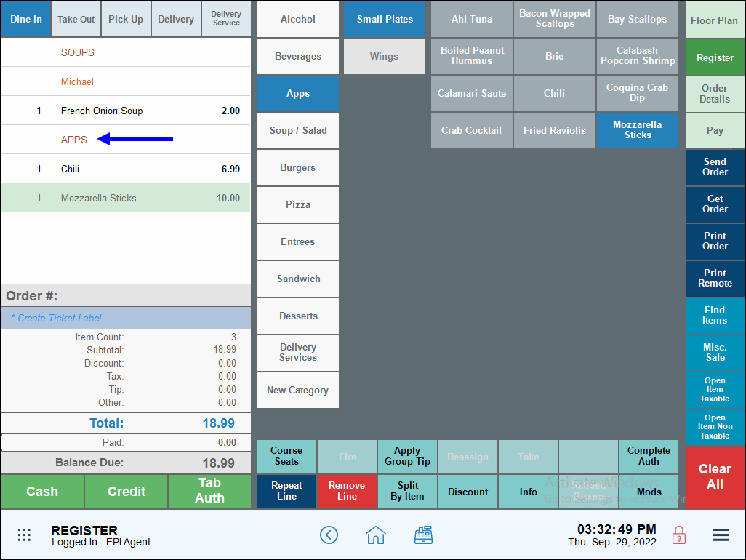Click Repeat Line button

click(286, 491)
